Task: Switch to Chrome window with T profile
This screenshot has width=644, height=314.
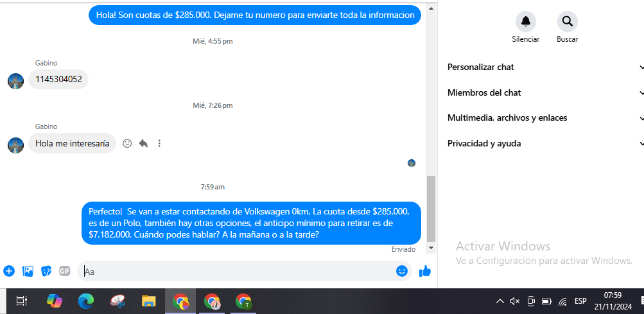Action: pyautogui.click(x=243, y=301)
